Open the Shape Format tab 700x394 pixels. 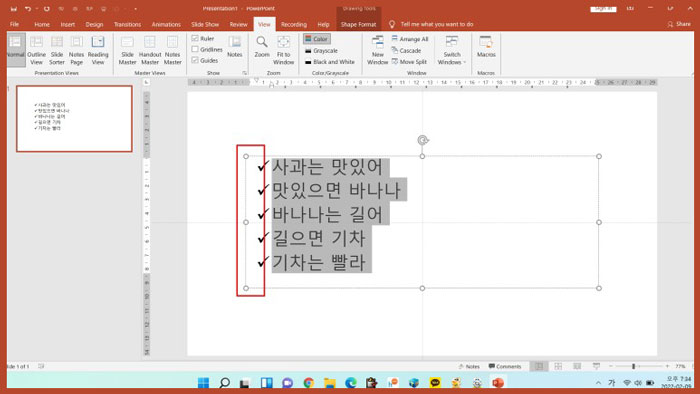[358, 24]
